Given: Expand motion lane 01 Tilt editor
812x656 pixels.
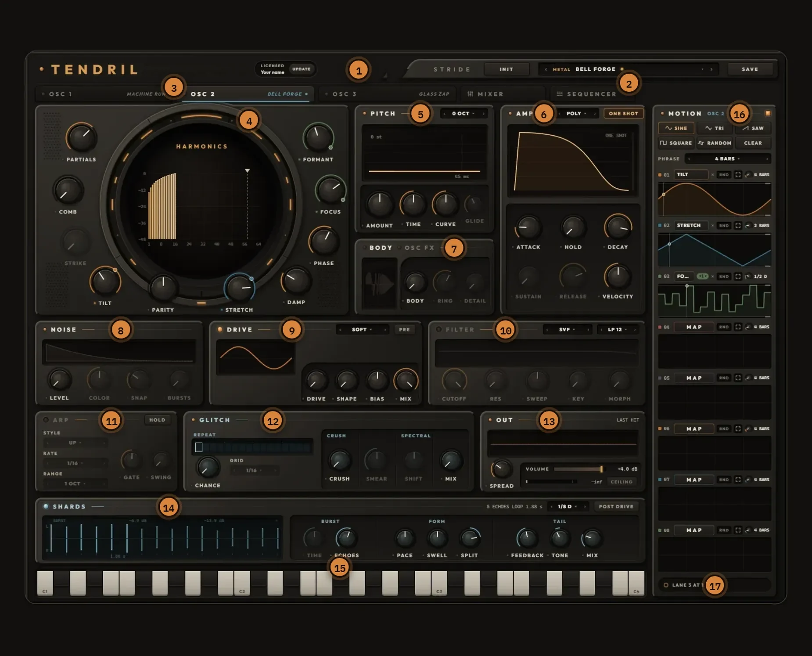Looking at the screenshot, I should point(738,175).
